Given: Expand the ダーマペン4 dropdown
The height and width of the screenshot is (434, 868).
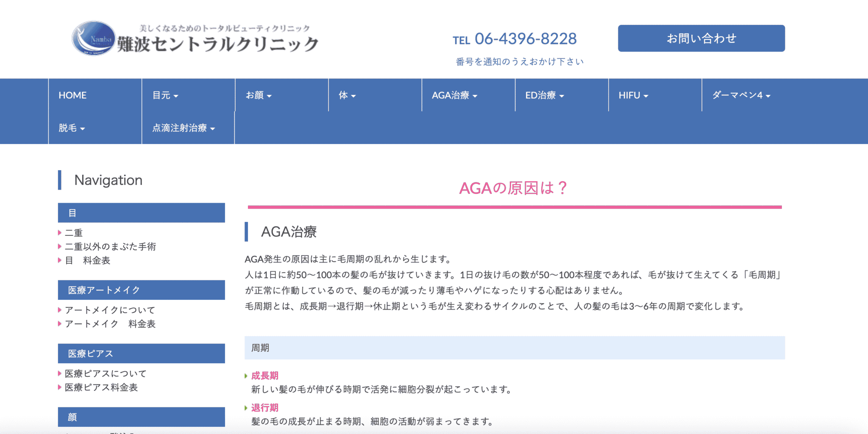Looking at the screenshot, I should click(741, 95).
